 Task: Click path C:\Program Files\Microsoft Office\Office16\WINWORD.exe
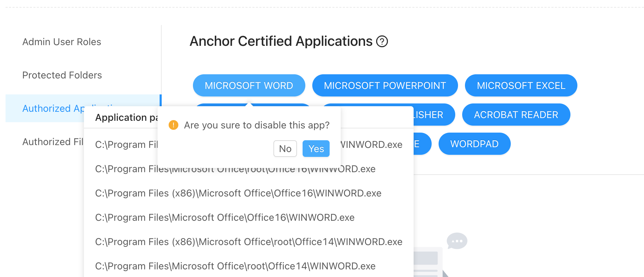tap(225, 217)
